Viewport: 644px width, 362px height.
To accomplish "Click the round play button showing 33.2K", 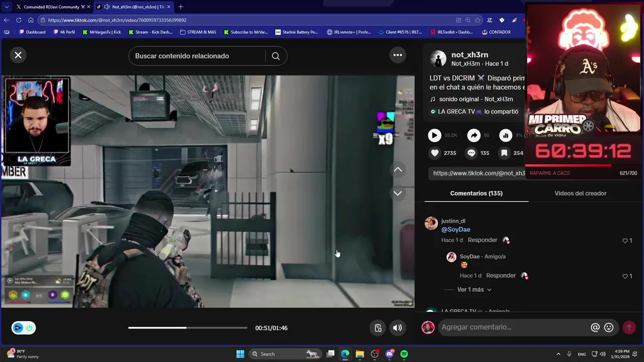I will pos(434,135).
